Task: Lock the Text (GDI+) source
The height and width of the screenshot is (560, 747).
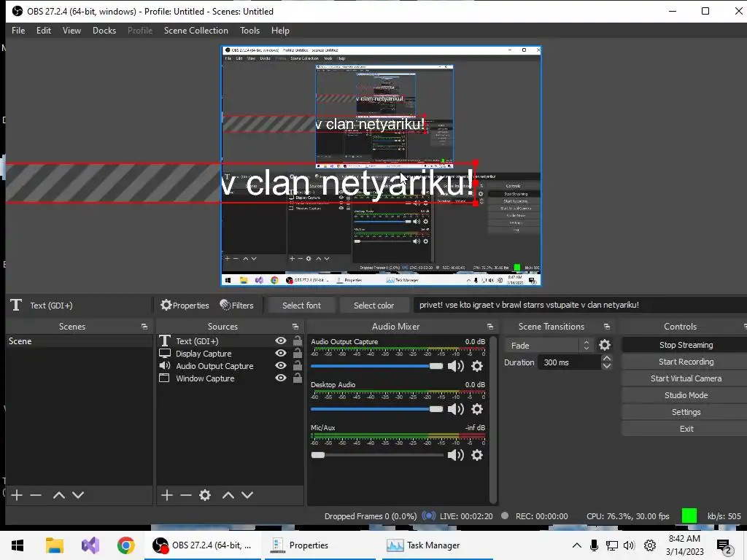Action: [x=298, y=341]
